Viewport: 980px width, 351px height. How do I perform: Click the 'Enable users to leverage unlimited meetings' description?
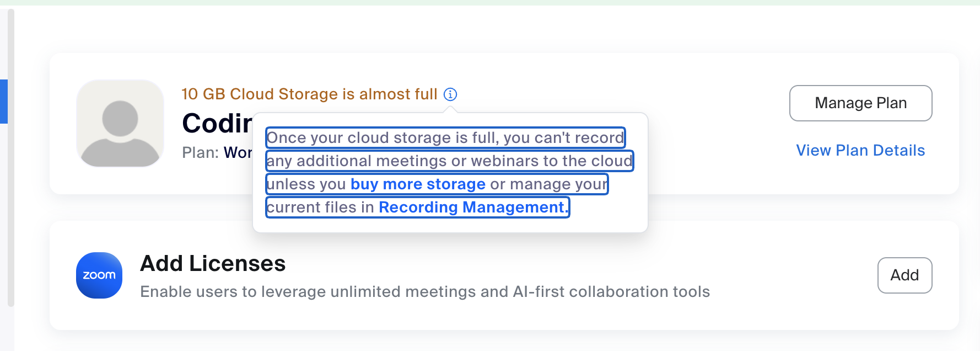(425, 292)
